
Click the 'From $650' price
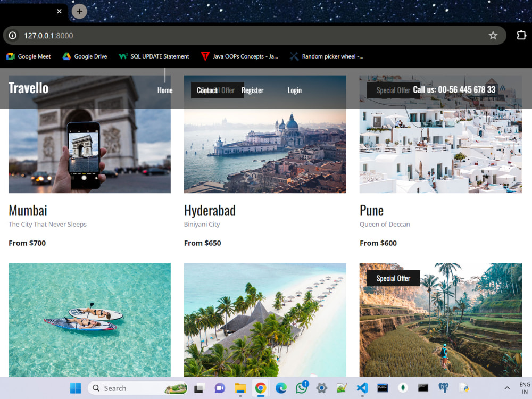click(203, 243)
